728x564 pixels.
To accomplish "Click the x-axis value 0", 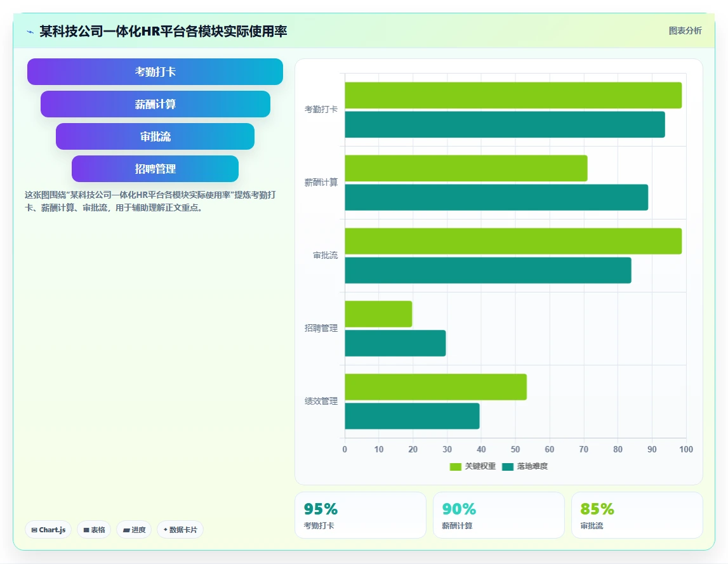I will click(345, 449).
